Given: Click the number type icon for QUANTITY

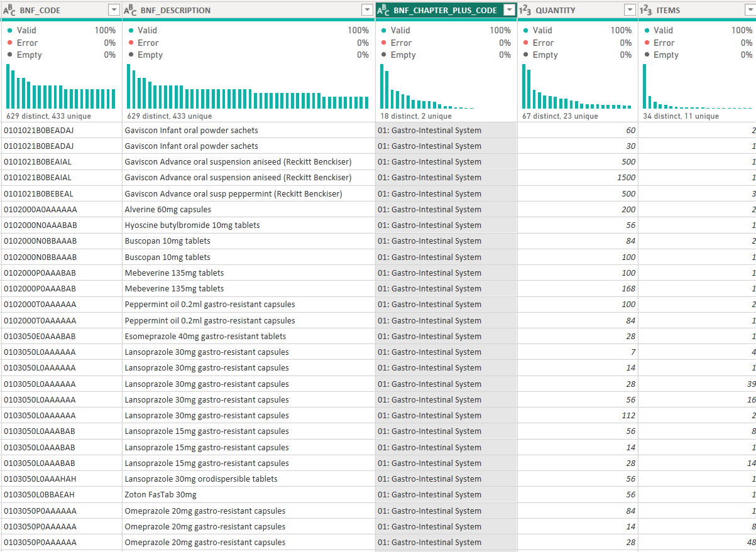Looking at the screenshot, I should coord(525,10).
